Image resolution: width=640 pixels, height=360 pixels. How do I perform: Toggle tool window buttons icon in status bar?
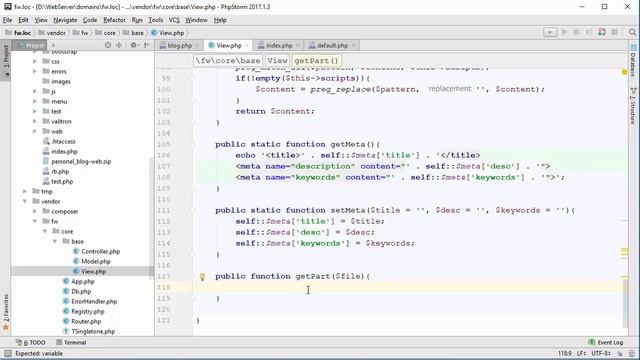coord(8,353)
